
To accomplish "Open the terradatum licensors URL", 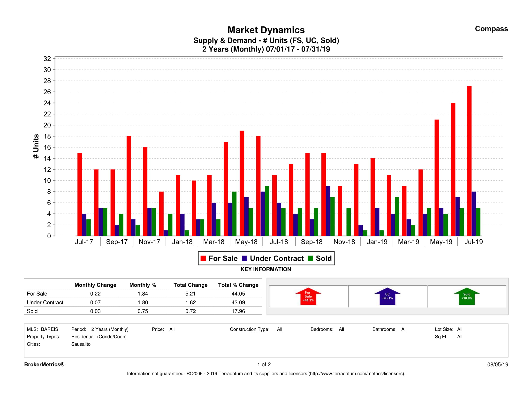I will (357, 374).
